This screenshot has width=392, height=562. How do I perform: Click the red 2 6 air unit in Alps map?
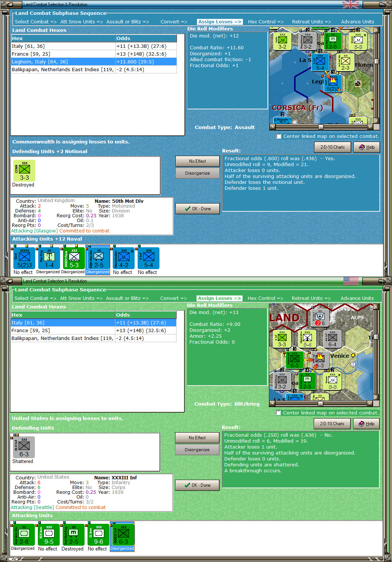(x=320, y=318)
